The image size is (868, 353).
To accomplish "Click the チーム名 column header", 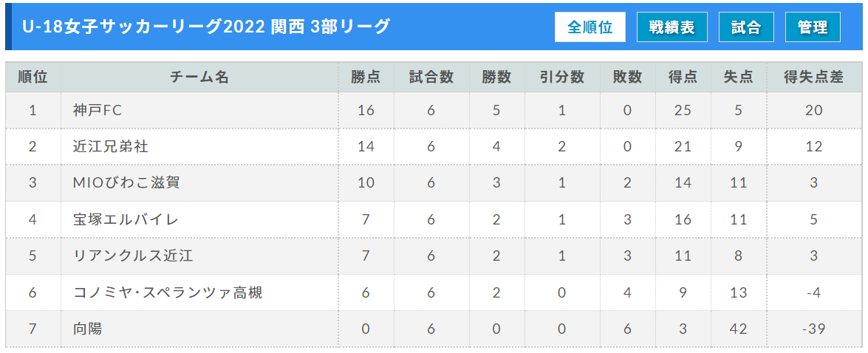I will [x=199, y=78].
